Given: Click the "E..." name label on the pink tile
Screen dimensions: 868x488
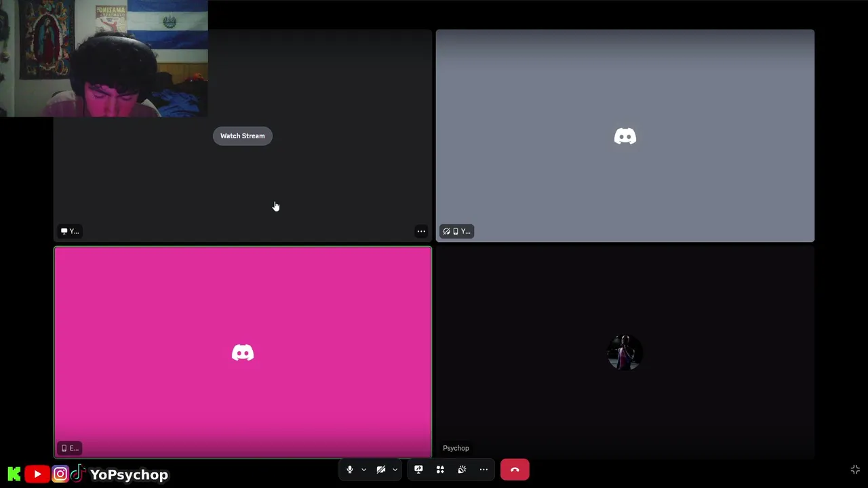Looking at the screenshot, I should (70, 448).
